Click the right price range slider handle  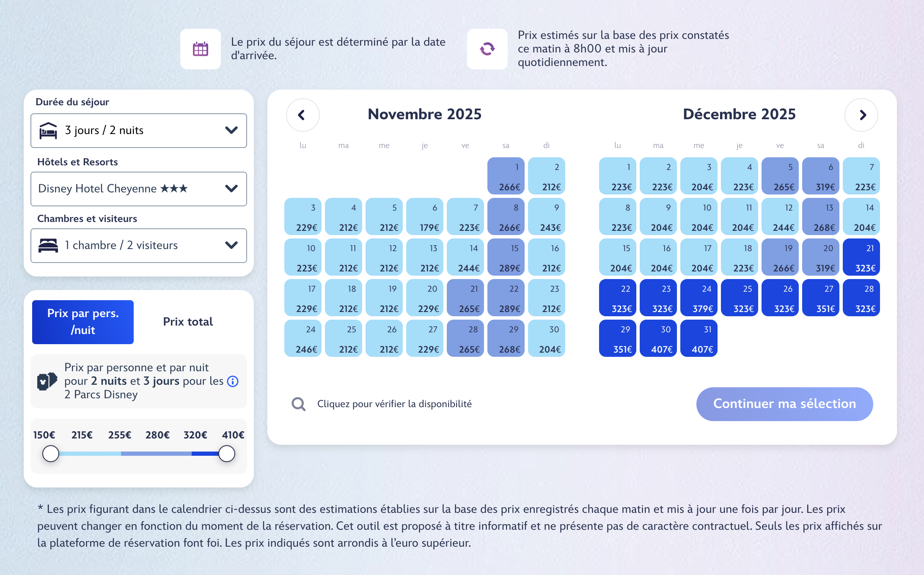point(227,454)
